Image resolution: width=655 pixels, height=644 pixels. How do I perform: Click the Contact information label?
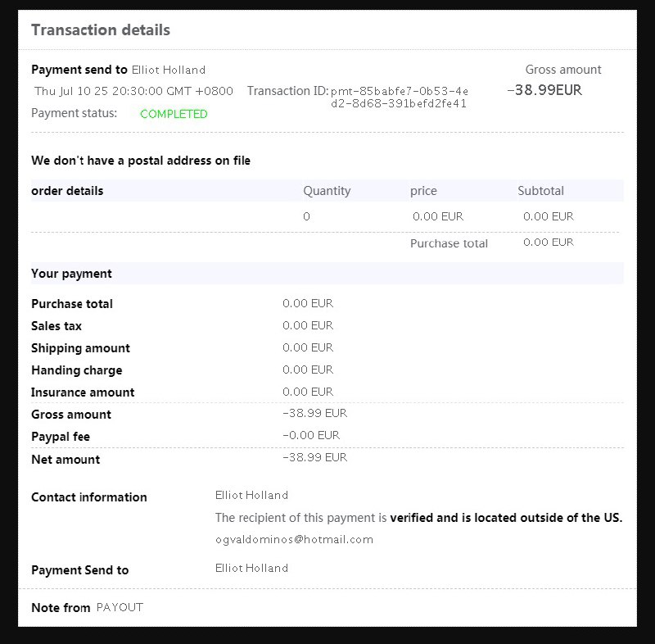coord(89,497)
